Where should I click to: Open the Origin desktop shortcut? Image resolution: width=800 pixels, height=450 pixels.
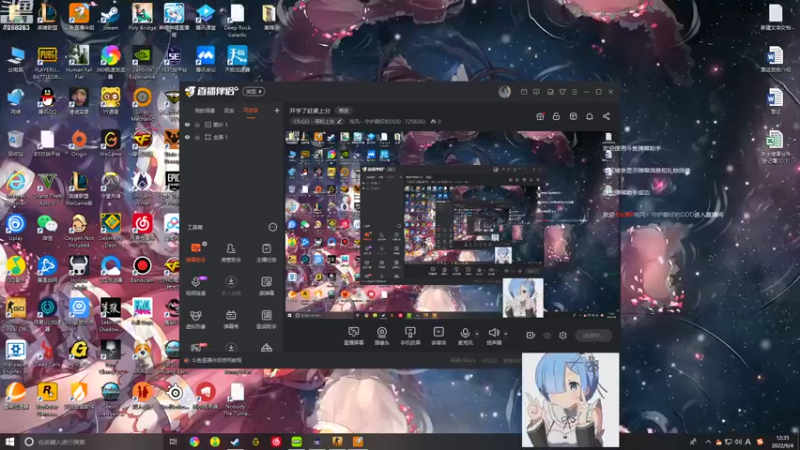point(79,143)
